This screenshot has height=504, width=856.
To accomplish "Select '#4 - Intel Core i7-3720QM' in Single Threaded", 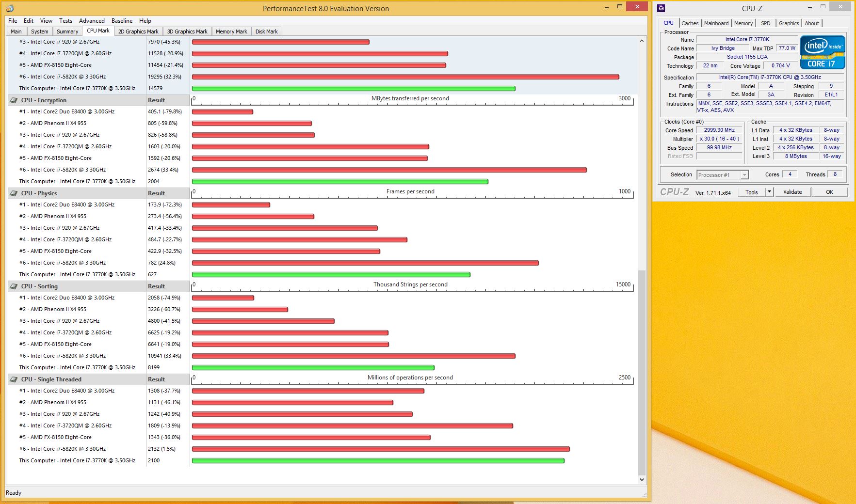I will click(x=65, y=426).
